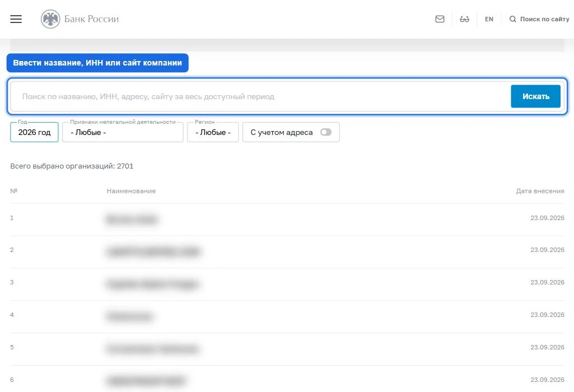Switch language to EN
Image resolution: width=574 pixels, height=392 pixels.
click(489, 19)
